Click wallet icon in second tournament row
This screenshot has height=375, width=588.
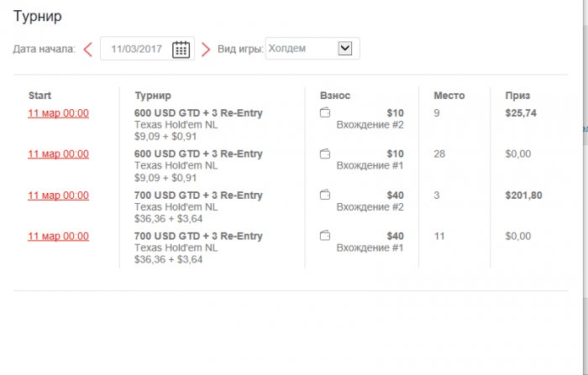tap(325, 154)
